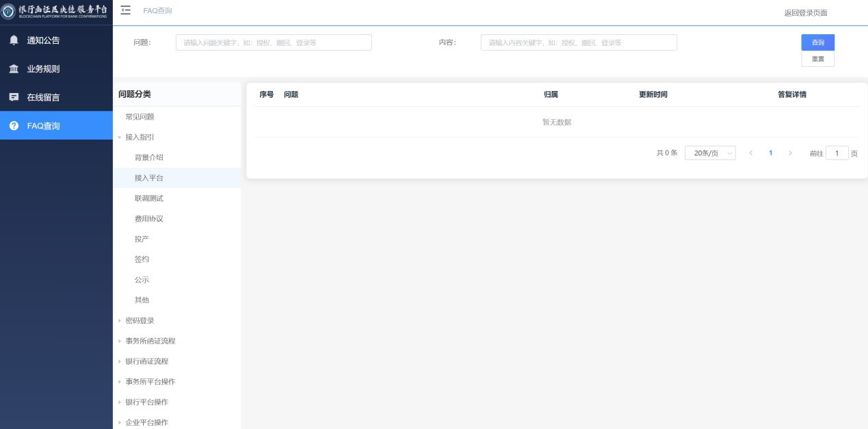Click the 返回登录页面 link
This screenshot has width=868, height=429.
click(806, 13)
